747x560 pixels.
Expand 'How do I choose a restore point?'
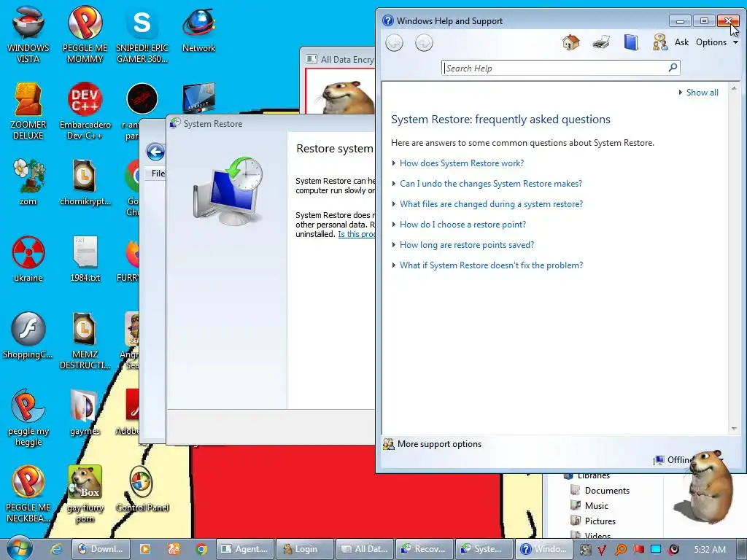[462, 225]
